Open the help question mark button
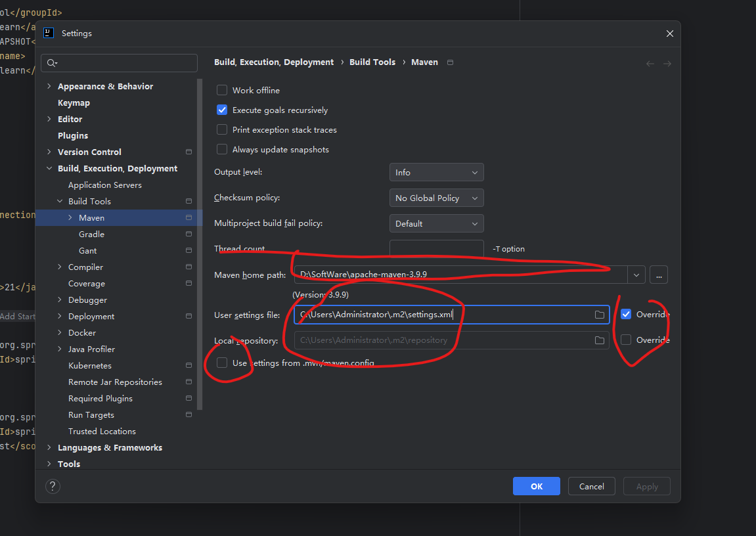The image size is (756, 536). 53,486
